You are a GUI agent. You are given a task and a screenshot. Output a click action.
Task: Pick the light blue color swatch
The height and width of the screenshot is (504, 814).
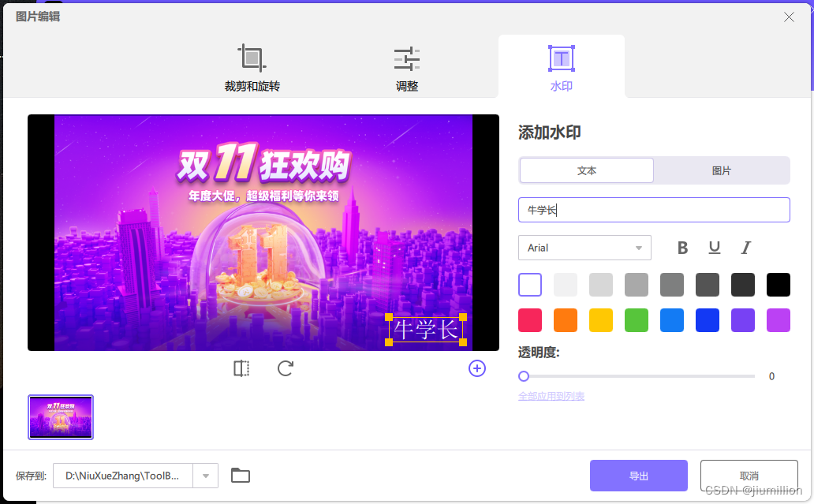coord(672,320)
